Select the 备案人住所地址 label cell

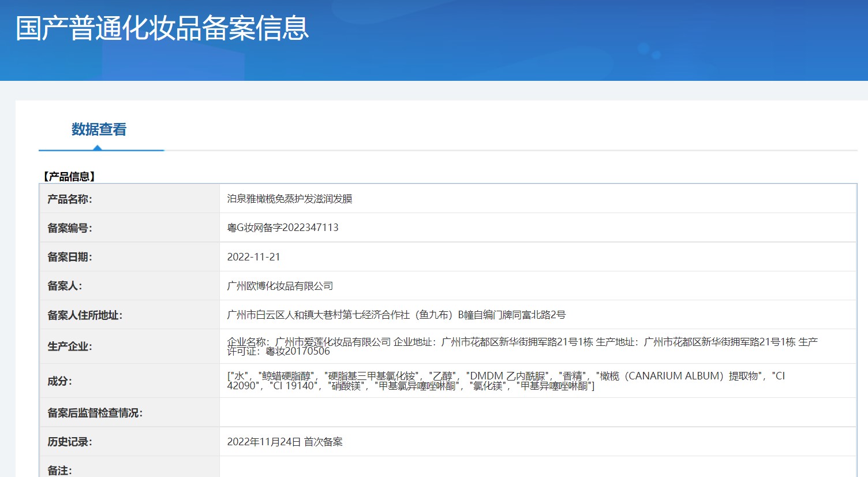129,315
